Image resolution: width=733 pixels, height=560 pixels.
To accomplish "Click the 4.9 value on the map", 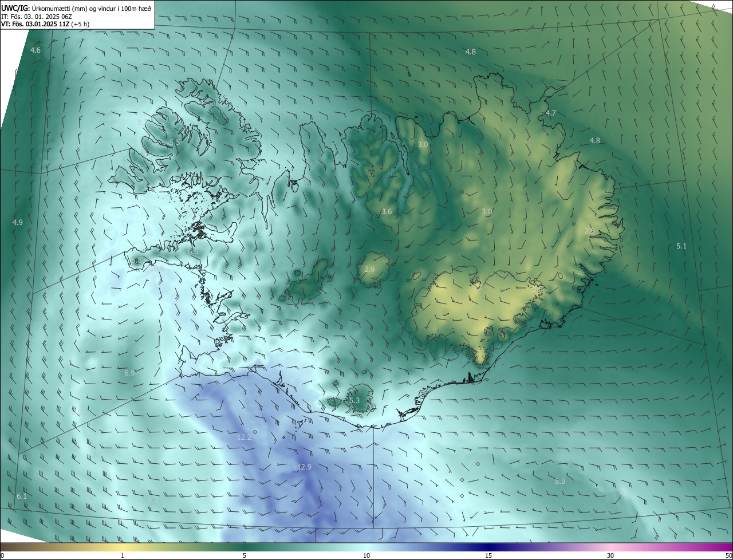I will click(x=18, y=222).
